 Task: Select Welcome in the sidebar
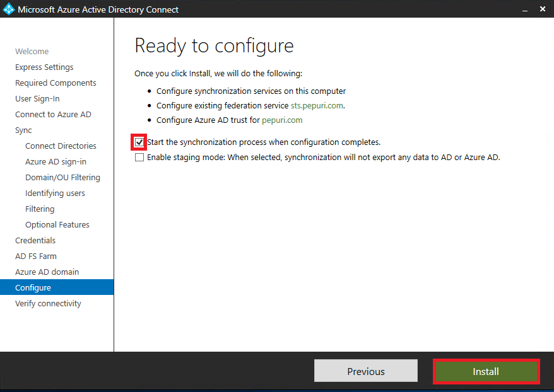coord(32,52)
